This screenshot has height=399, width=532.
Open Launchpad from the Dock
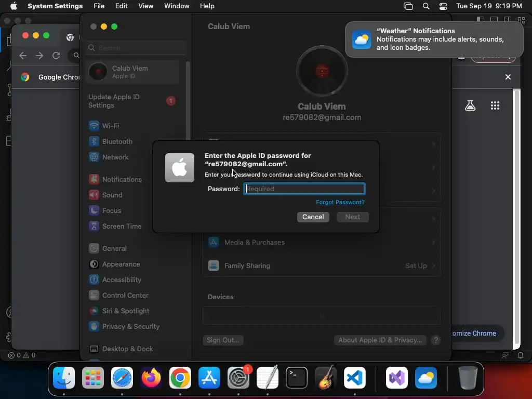[93, 378]
